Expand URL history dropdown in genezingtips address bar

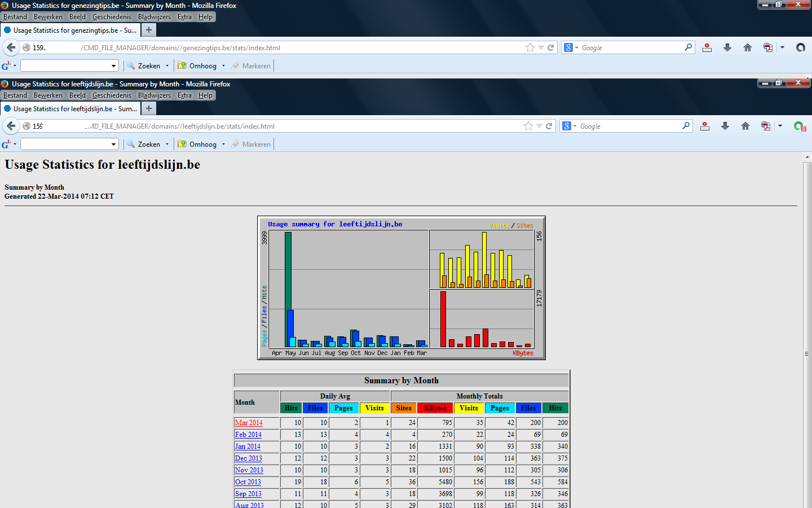pos(541,48)
